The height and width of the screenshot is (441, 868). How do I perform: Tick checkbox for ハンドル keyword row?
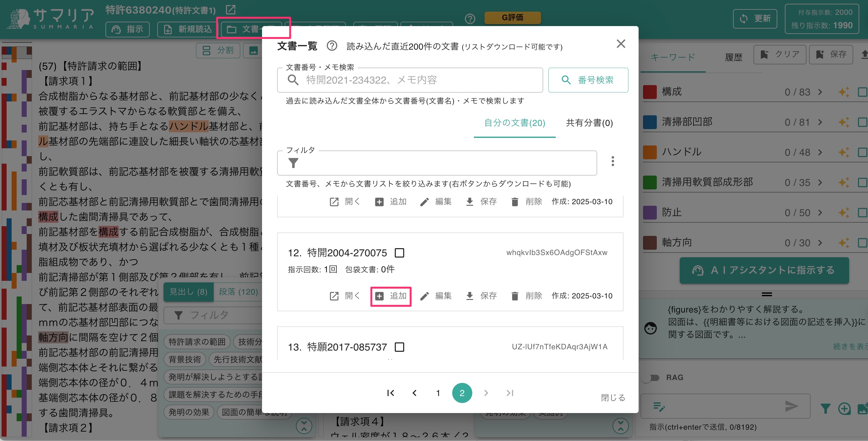[863, 152]
